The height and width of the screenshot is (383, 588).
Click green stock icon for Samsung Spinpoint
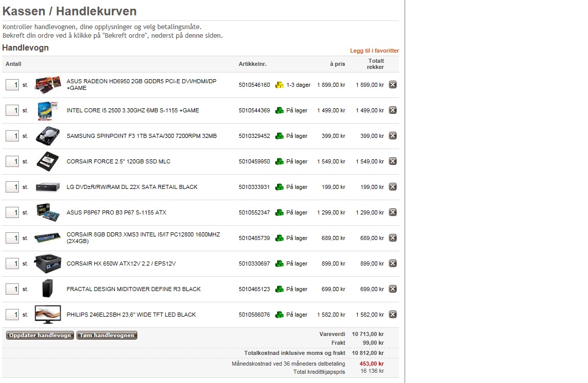click(x=279, y=136)
